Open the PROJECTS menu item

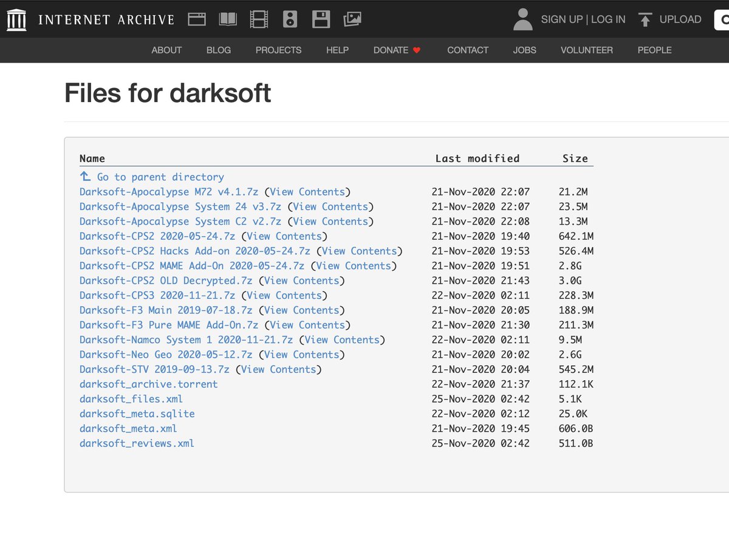coord(278,50)
